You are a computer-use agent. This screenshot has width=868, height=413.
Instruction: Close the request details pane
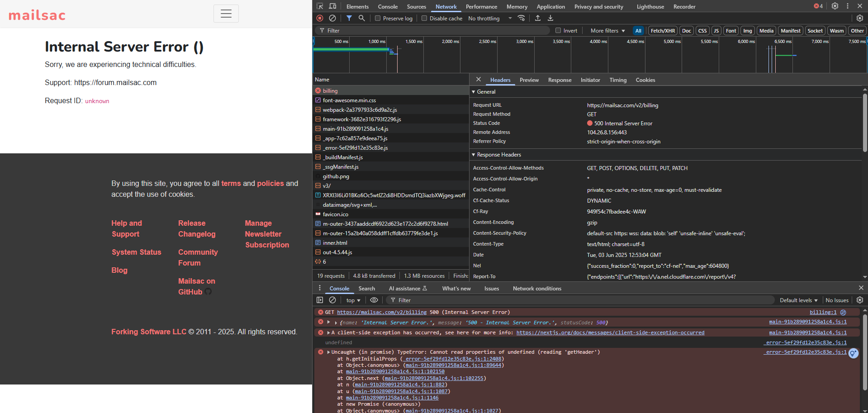(x=479, y=80)
